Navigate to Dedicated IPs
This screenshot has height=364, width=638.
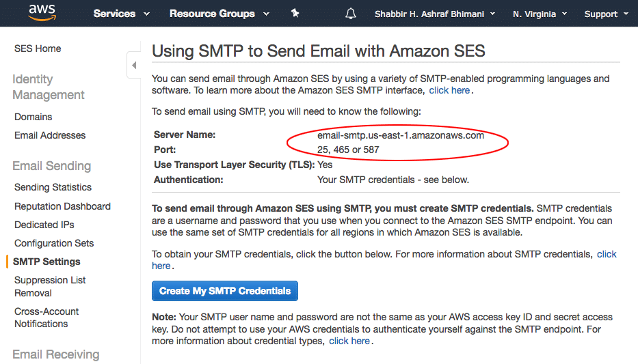click(x=44, y=225)
